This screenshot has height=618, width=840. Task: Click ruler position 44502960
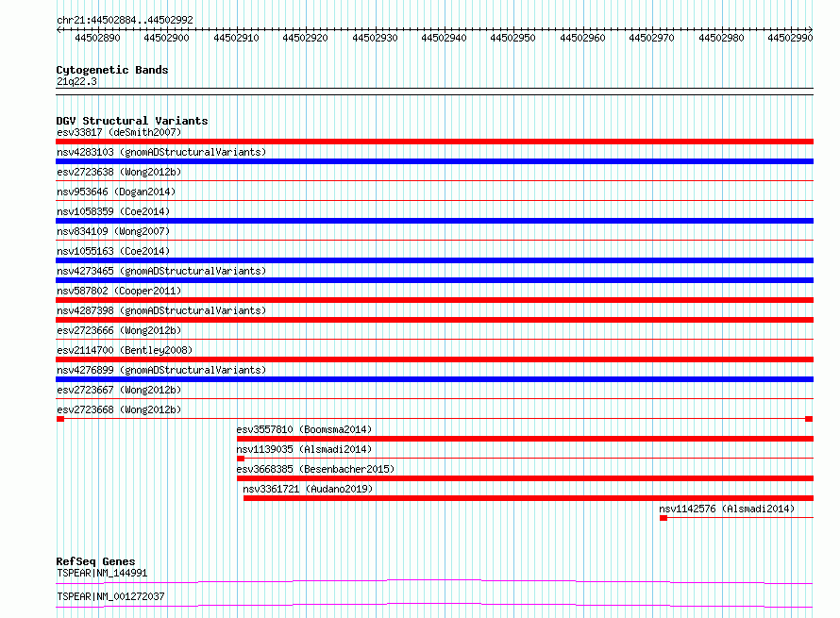point(583,38)
